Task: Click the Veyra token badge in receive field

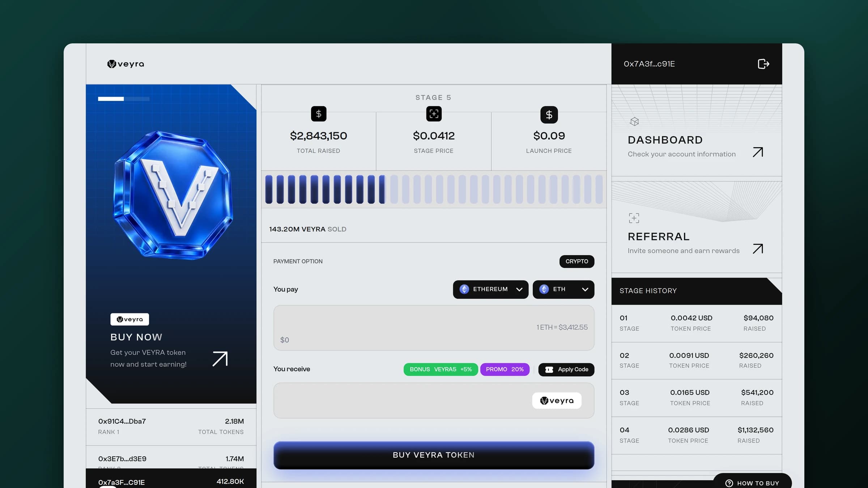Action: (557, 401)
